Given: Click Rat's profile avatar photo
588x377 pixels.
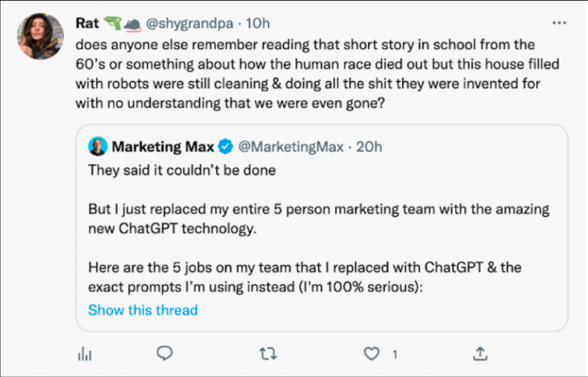Looking at the screenshot, I should pos(45,36).
